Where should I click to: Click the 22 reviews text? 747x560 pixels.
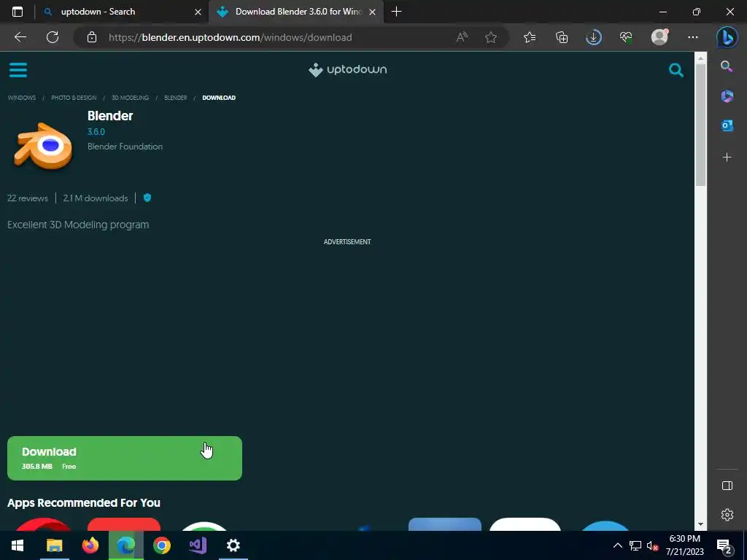(x=28, y=198)
